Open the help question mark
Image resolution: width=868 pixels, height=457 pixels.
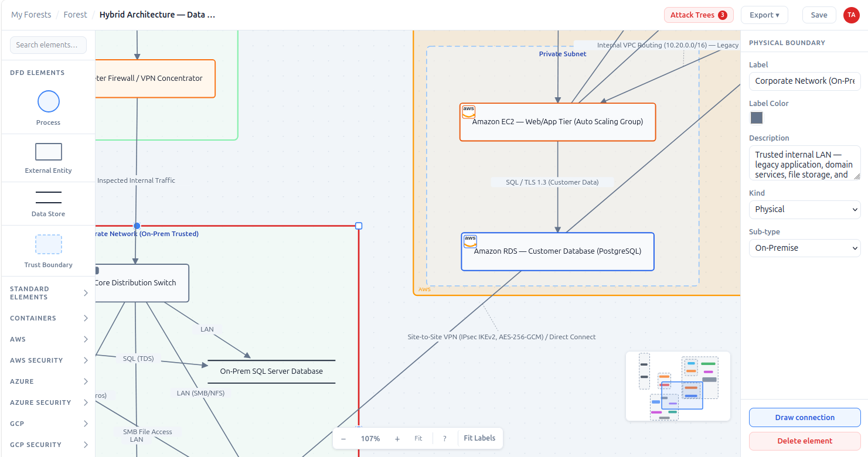[445, 438]
